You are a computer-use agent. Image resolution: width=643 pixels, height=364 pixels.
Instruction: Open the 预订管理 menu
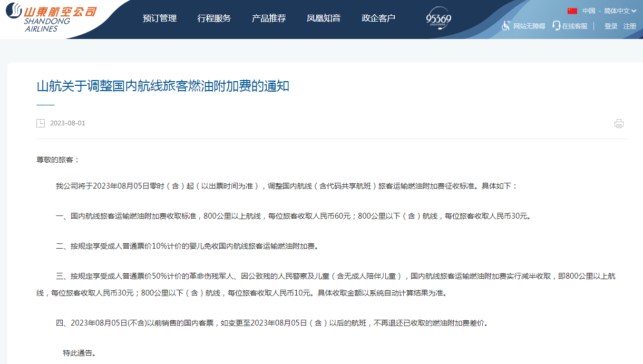(x=160, y=18)
